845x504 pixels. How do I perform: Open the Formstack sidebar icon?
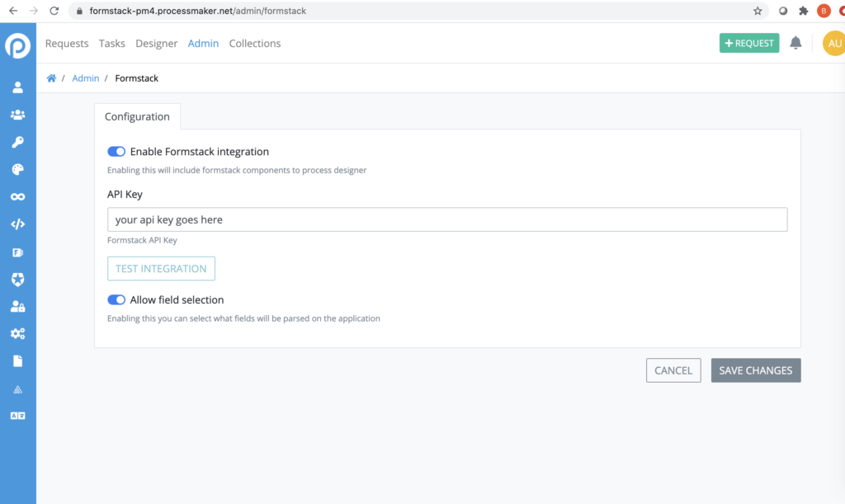[x=18, y=252]
